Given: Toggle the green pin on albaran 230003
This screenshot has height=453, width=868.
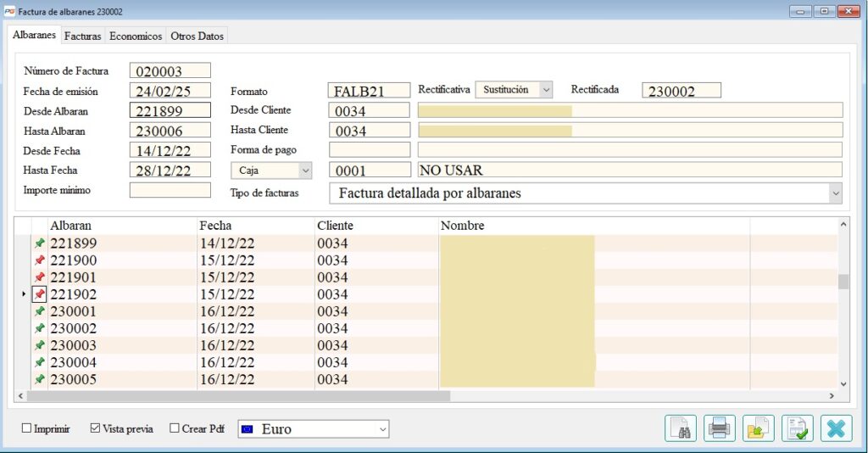Looking at the screenshot, I should coord(39,345).
